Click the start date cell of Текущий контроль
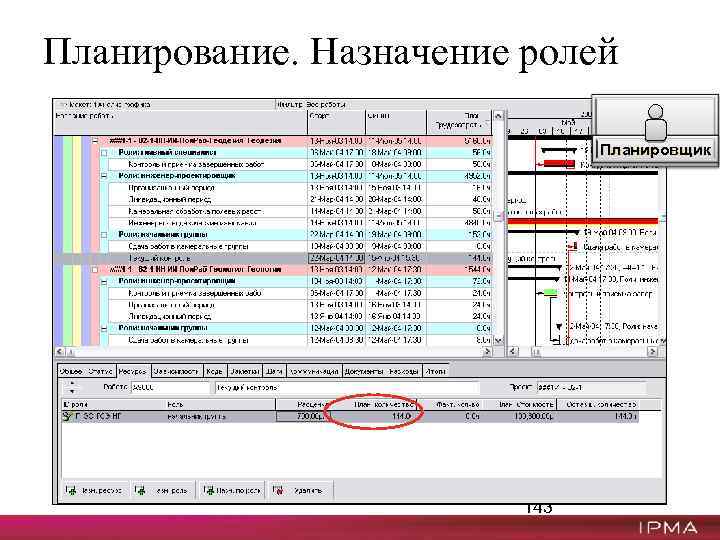 point(337,258)
